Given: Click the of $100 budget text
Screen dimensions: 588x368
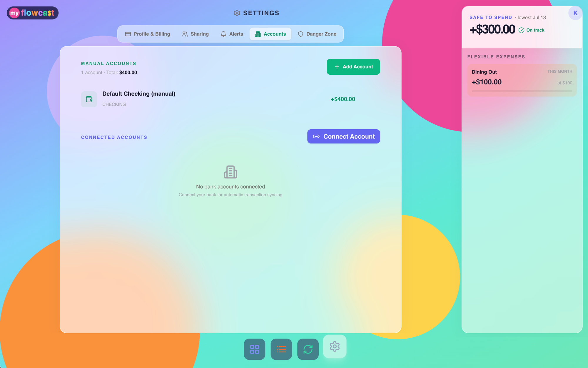Looking at the screenshot, I should (565, 83).
